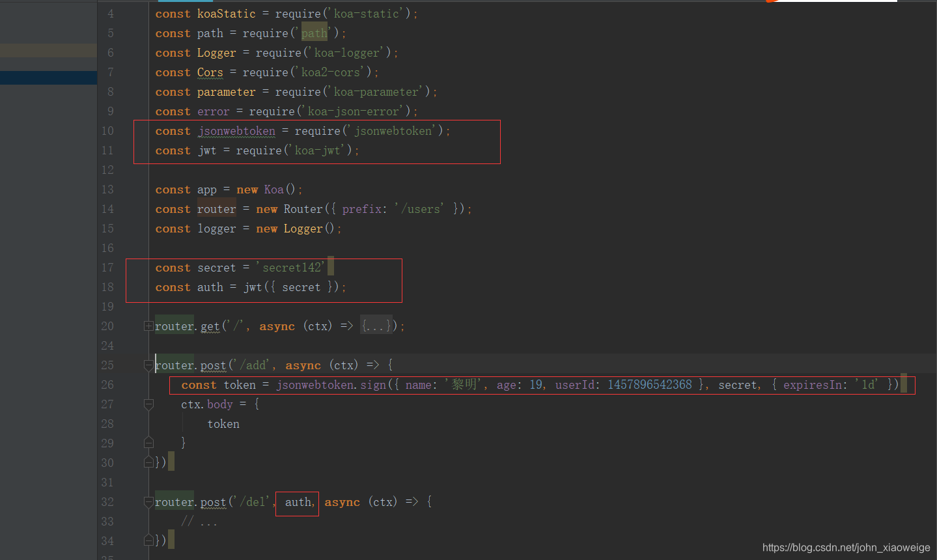Click the prefix property key
This screenshot has width=937, height=560.
coord(362,209)
